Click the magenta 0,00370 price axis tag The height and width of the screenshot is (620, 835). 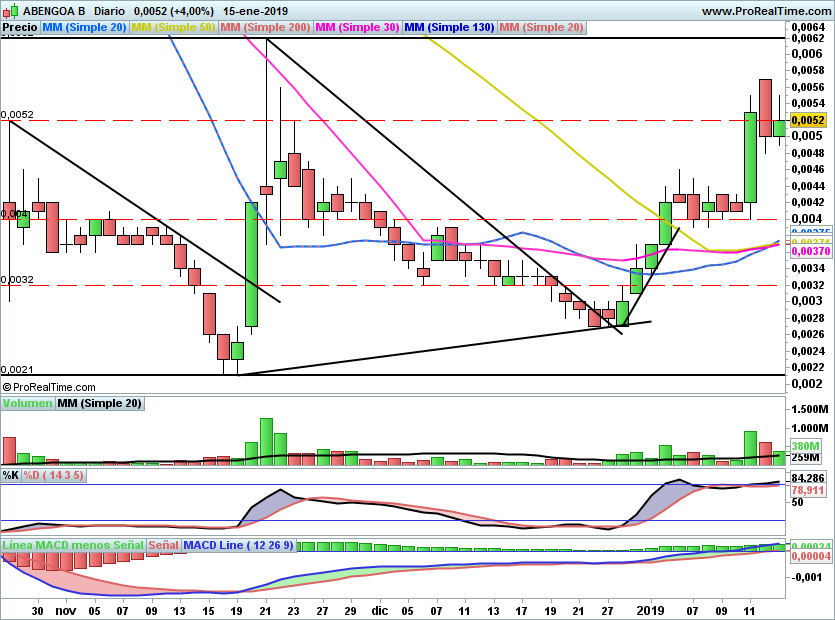point(811,251)
